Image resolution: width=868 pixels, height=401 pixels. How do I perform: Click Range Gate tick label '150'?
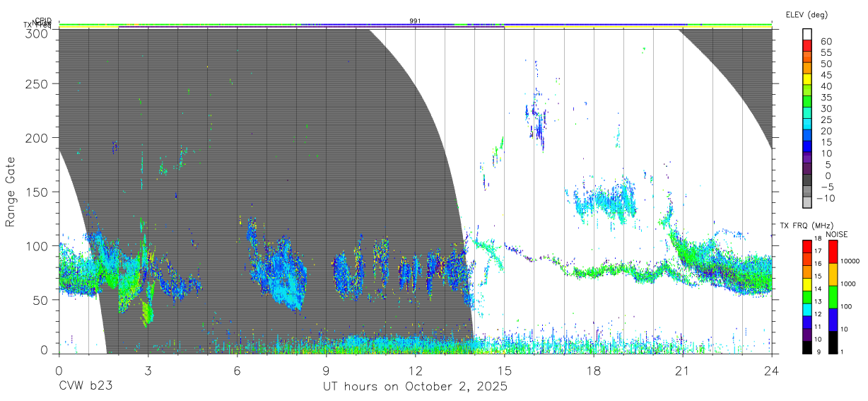click(37, 192)
